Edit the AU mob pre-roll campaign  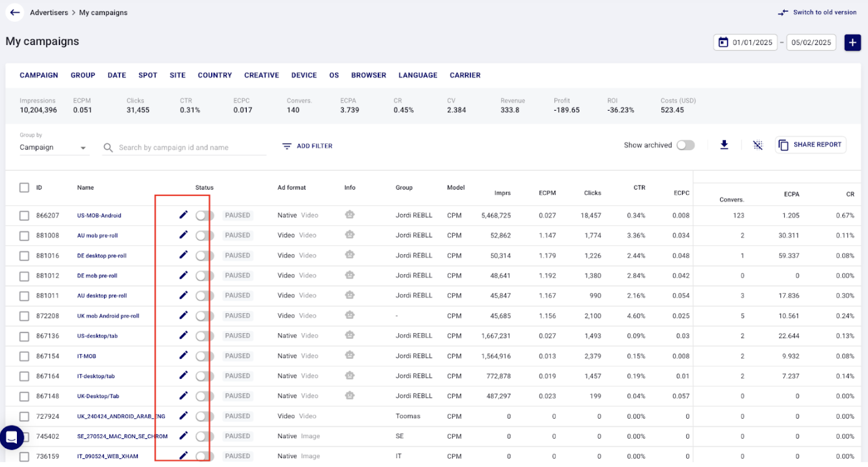(x=183, y=235)
